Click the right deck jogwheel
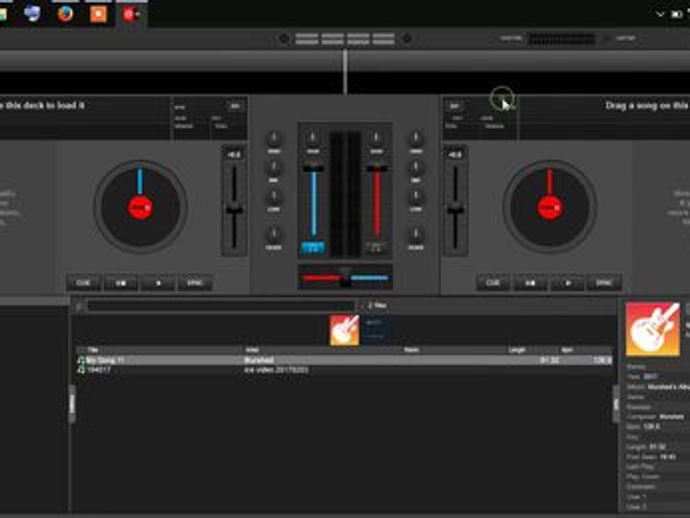690x518 pixels. click(x=550, y=207)
